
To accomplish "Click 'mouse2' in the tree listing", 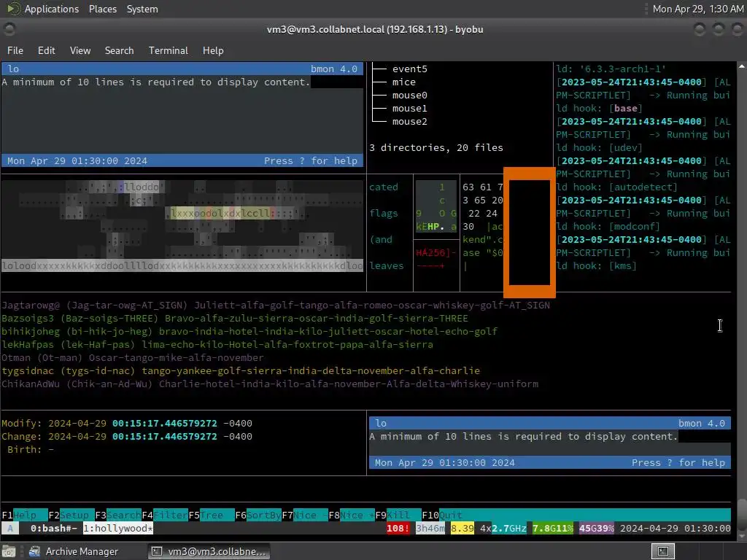I will 410,122.
